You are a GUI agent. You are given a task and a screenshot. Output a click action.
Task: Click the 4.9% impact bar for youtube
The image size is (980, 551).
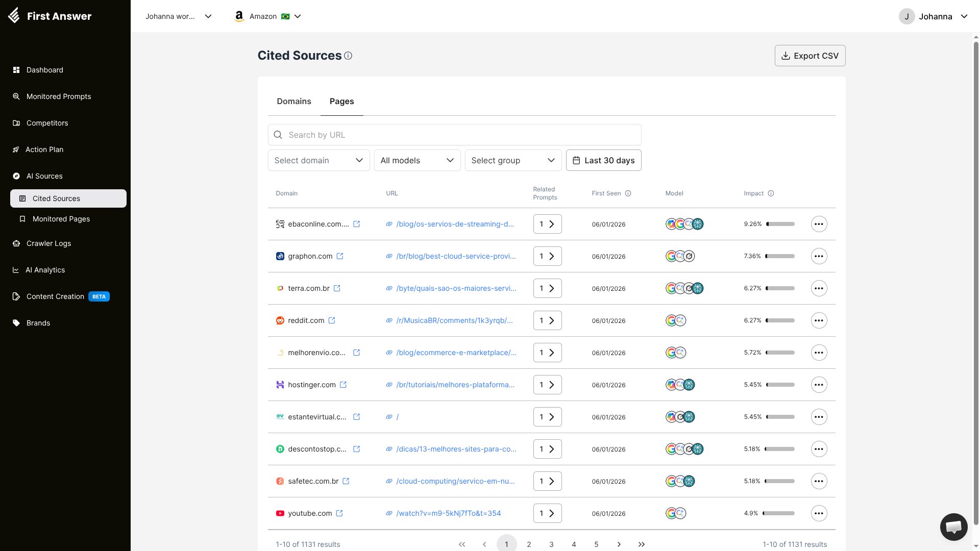(779, 513)
